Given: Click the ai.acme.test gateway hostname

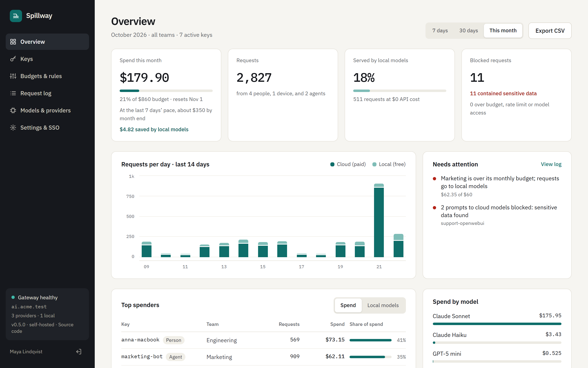Looking at the screenshot, I should 29,307.
